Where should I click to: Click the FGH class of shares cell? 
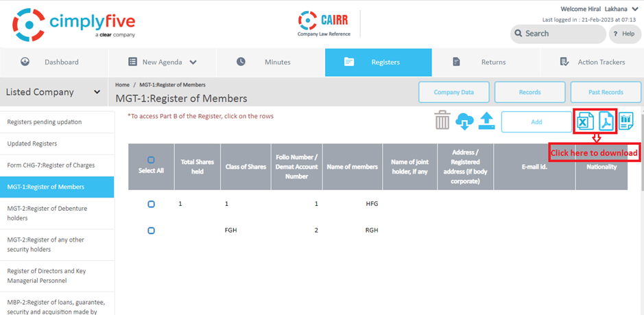[x=231, y=231]
